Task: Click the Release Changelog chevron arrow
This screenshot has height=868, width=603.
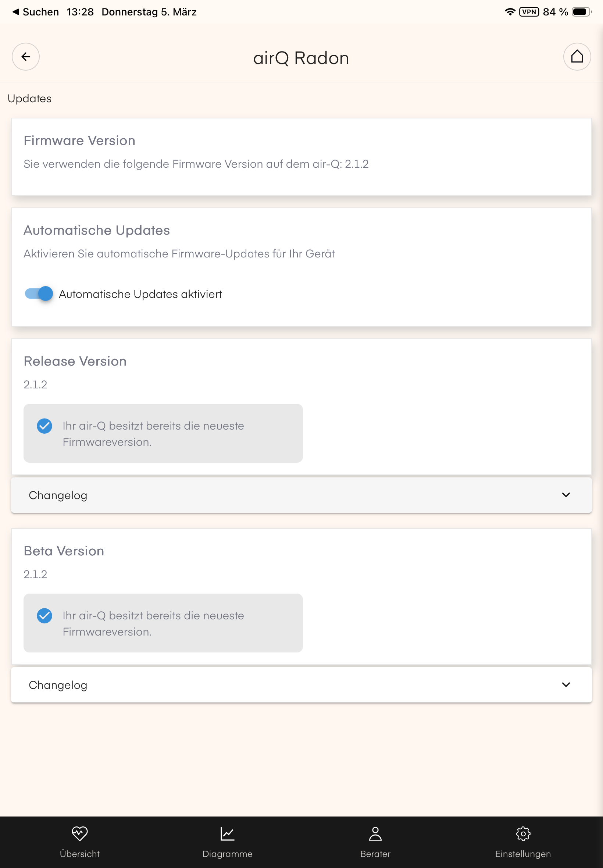Action: 565,495
